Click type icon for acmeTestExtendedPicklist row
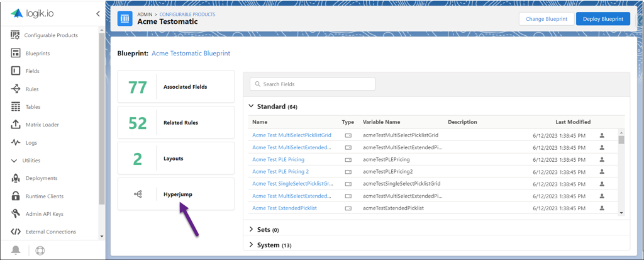The height and width of the screenshot is (260, 644). (x=348, y=208)
